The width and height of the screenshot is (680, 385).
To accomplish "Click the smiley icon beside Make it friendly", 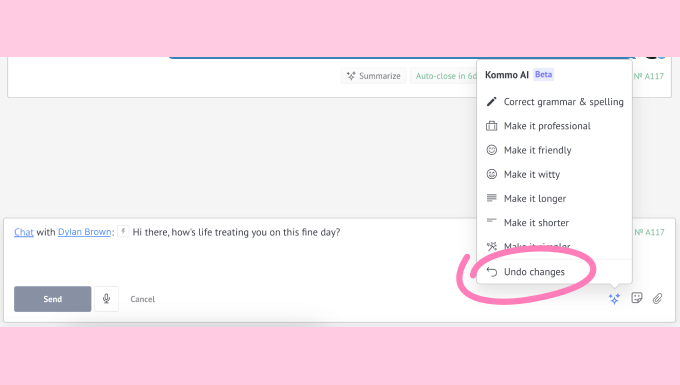I will pos(491,150).
